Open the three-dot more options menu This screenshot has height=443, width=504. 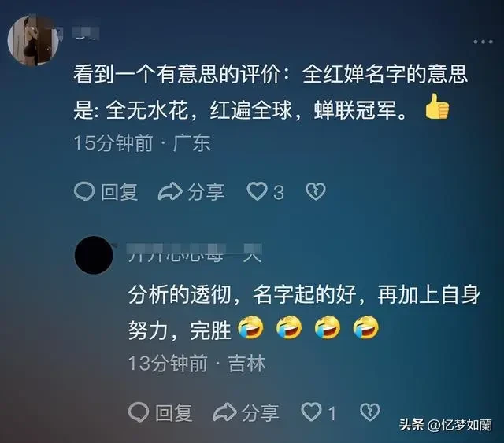pyautogui.click(x=483, y=42)
